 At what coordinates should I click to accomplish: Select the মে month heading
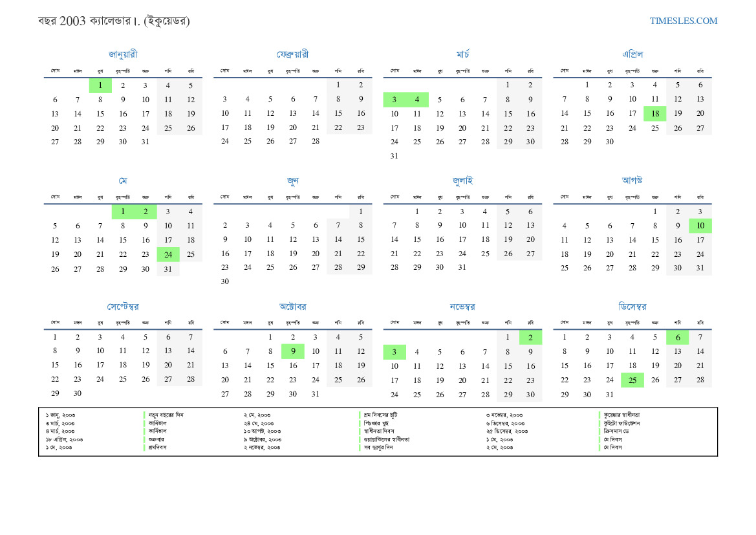point(123,180)
